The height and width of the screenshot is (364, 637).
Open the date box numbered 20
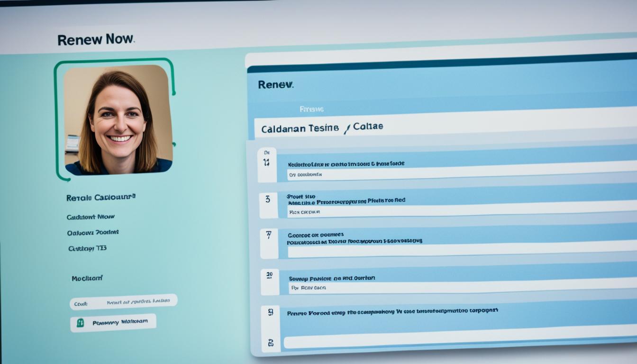point(270,282)
